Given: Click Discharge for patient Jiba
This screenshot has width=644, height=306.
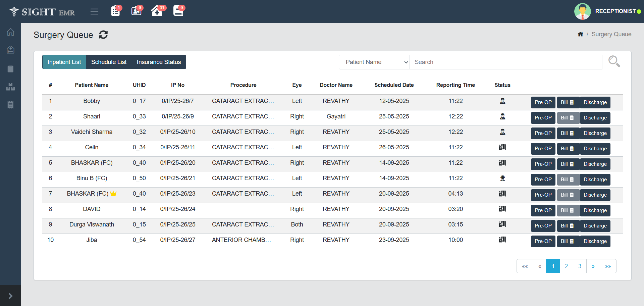Looking at the screenshot, I should pyautogui.click(x=595, y=241).
